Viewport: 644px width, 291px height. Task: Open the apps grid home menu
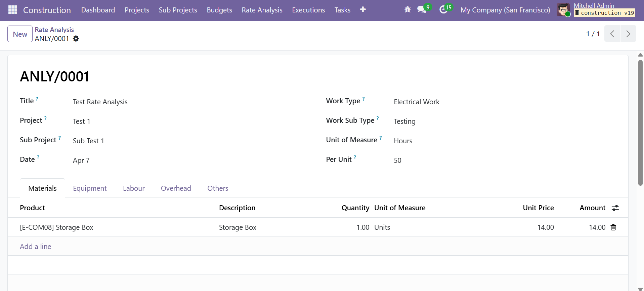pos(12,10)
